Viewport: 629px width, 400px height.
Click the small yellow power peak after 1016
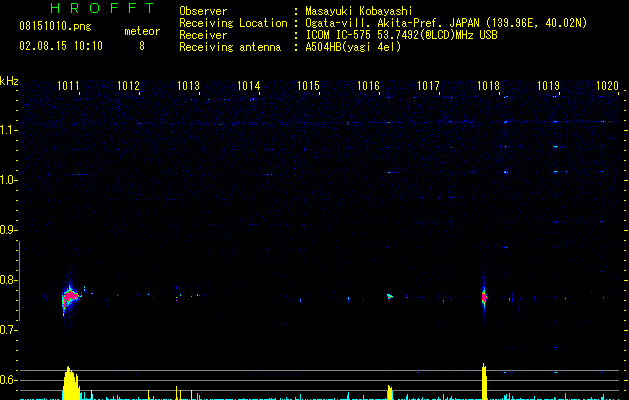point(390,392)
